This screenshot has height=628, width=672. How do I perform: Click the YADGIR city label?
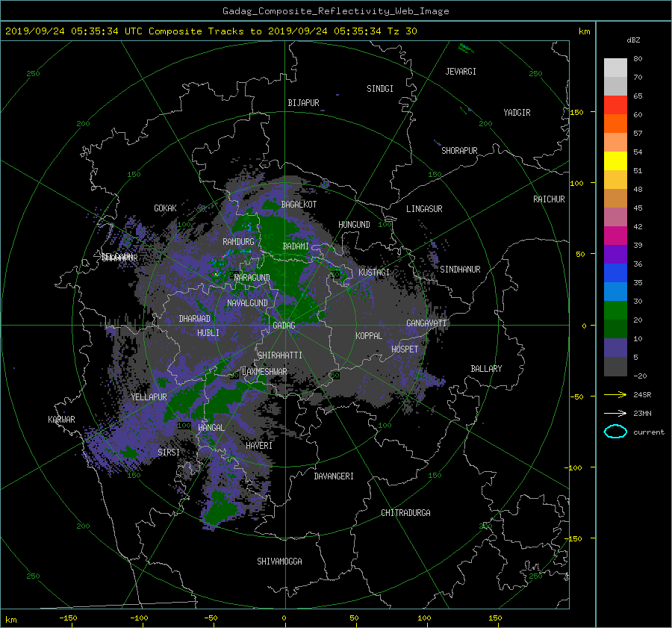[x=517, y=112]
